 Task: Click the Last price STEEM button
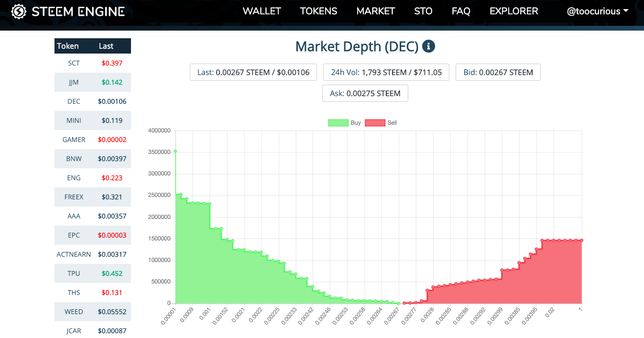pyautogui.click(x=253, y=72)
